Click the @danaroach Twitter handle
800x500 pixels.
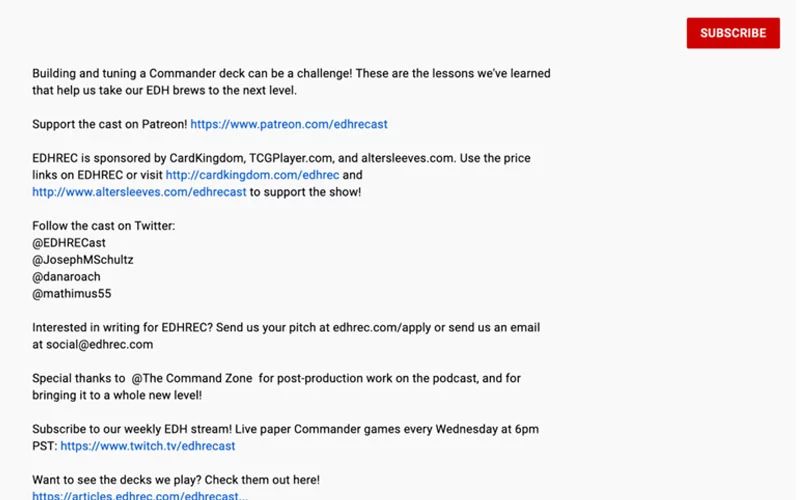tap(66, 277)
